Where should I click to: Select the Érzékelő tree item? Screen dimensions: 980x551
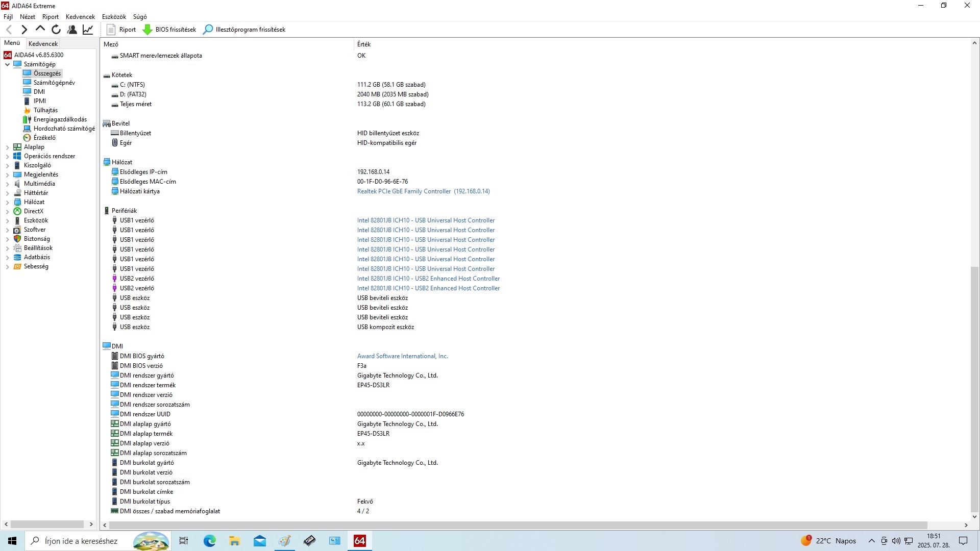click(x=44, y=138)
